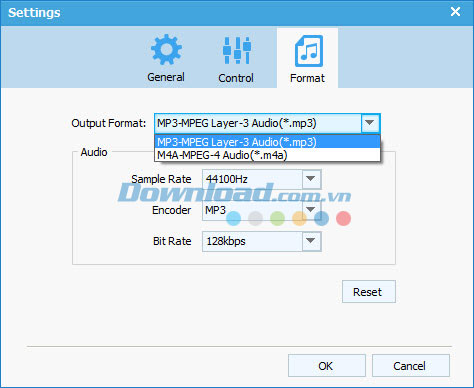Expand the Bit Rate dropdown arrow

click(311, 241)
